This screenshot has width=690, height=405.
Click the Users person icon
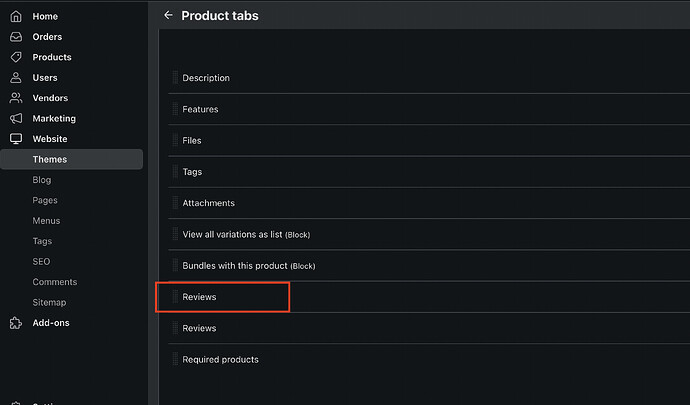coord(15,78)
